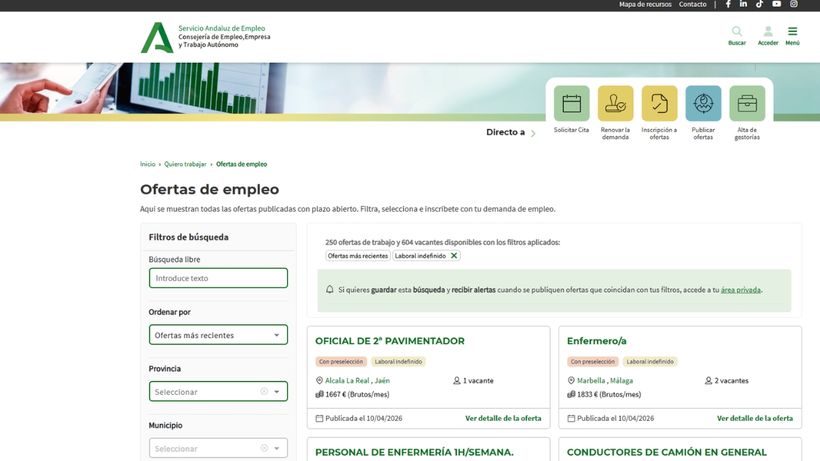Open the área privada link

(x=741, y=290)
